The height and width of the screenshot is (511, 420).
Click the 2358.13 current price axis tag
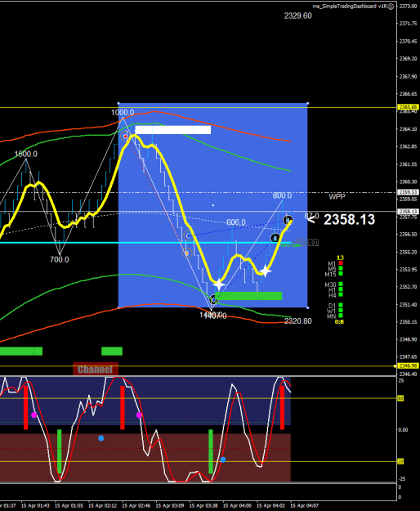pos(409,212)
